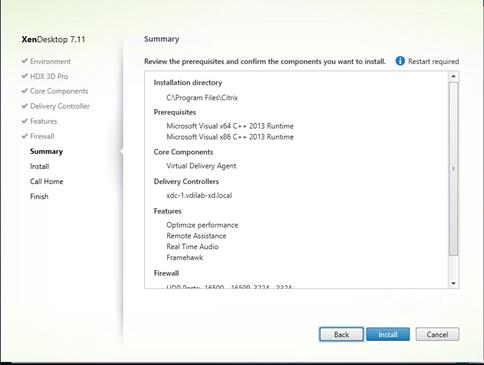Click the checkmark beside Core Components step

tap(24, 91)
